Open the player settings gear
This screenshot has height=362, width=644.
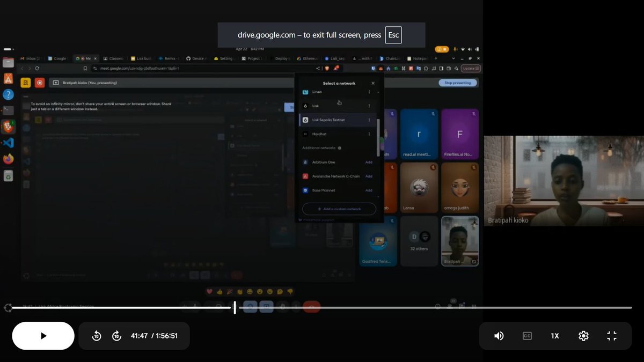(583, 336)
